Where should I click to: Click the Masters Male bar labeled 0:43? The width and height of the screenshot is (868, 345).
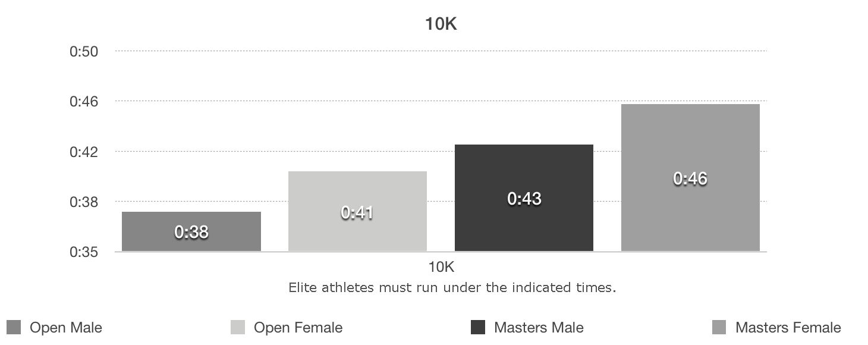524,198
